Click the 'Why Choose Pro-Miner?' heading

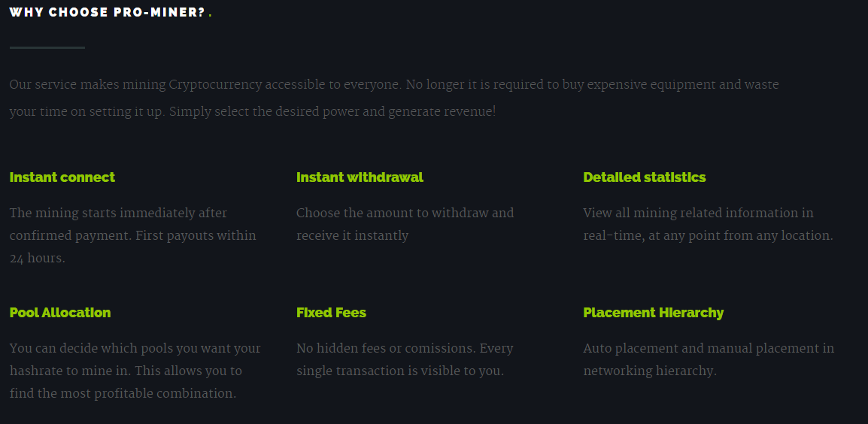click(x=108, y=12)
